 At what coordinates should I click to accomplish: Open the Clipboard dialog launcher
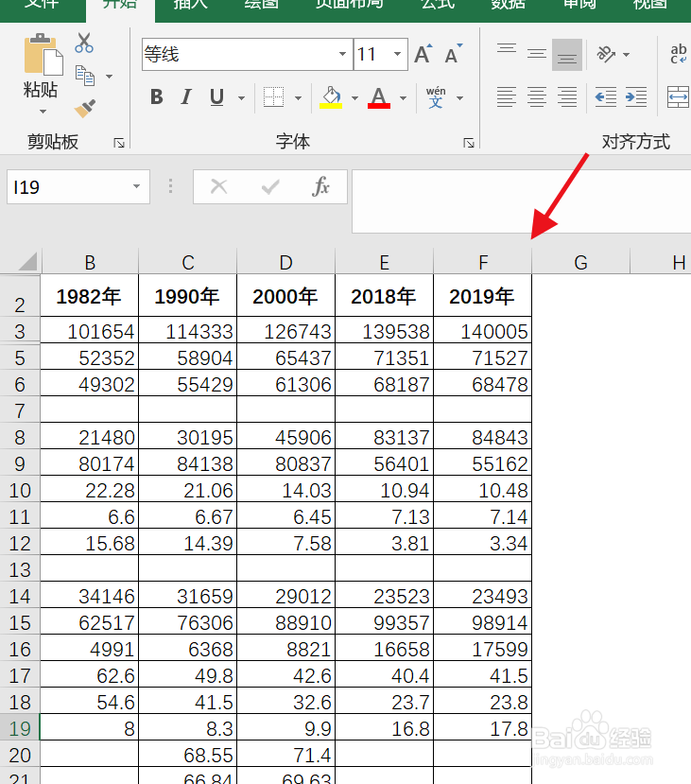[119, 143]
